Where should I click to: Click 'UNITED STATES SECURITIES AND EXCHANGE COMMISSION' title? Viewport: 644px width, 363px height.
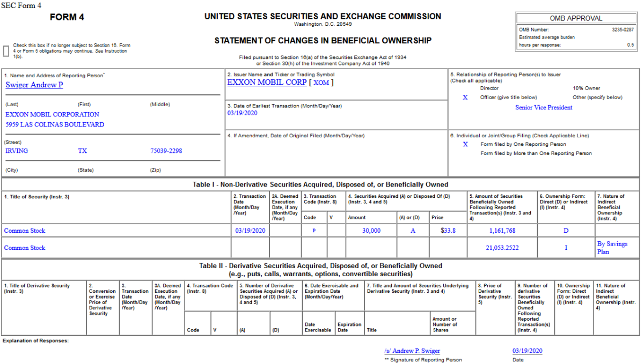tap(323, 17)
